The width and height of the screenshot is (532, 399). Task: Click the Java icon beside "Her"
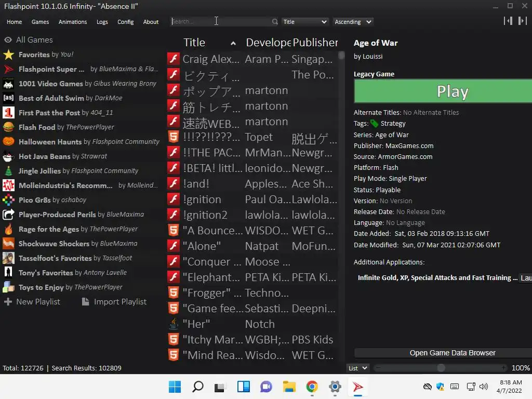174,324
